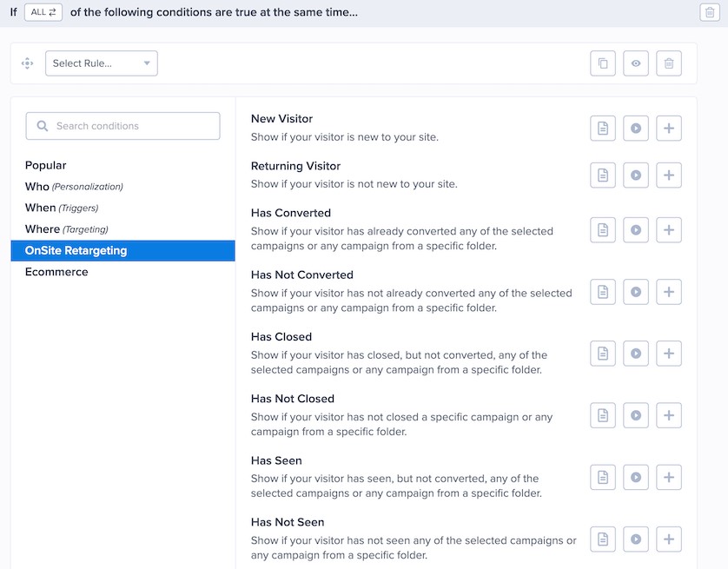Add the Has Closed condition
This screenshot has height=569, width=728.
coord(669,354)
